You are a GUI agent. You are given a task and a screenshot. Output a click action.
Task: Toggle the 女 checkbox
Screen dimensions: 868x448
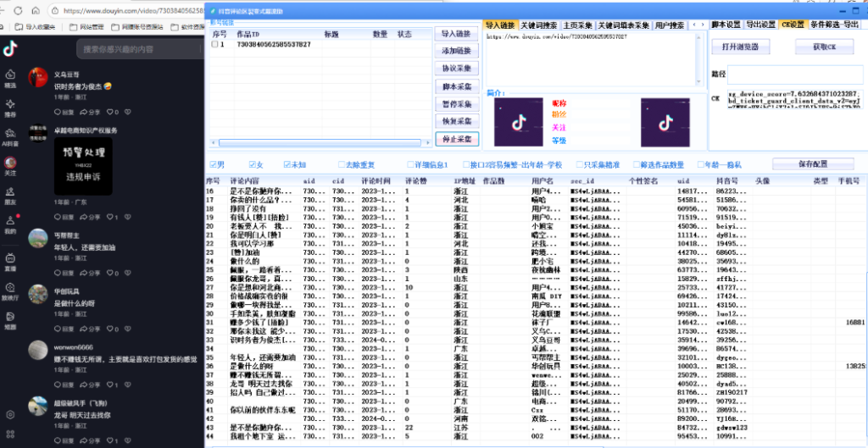253,164
